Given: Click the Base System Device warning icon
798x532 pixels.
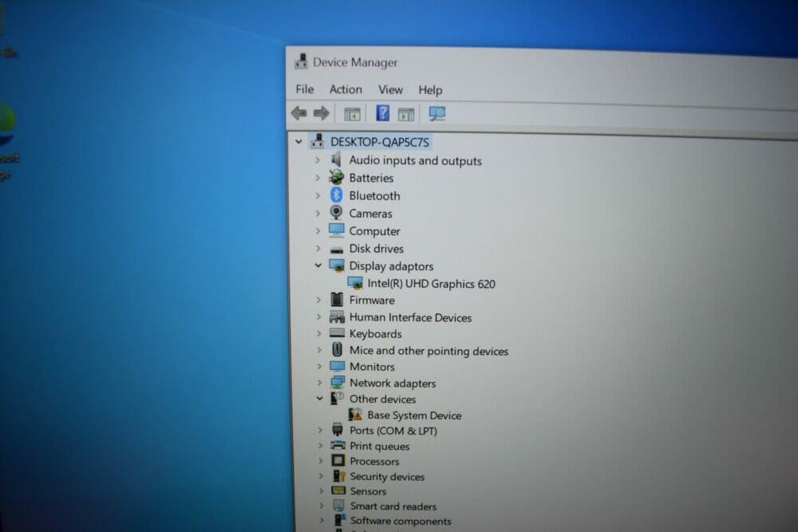Looking at the screenshot, I should [x=355, y=415].
